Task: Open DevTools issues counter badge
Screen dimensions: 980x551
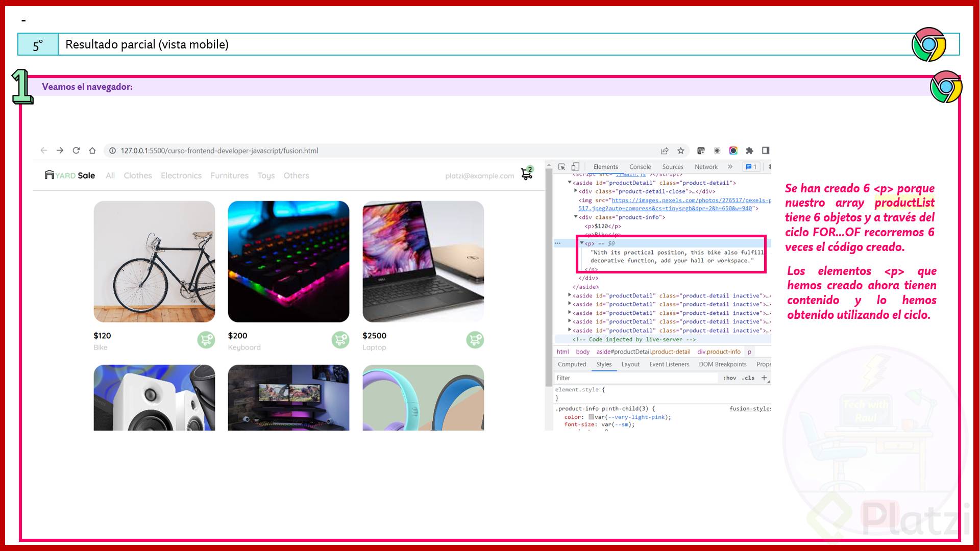Action: pyautogui.click(x=751, y=167)
